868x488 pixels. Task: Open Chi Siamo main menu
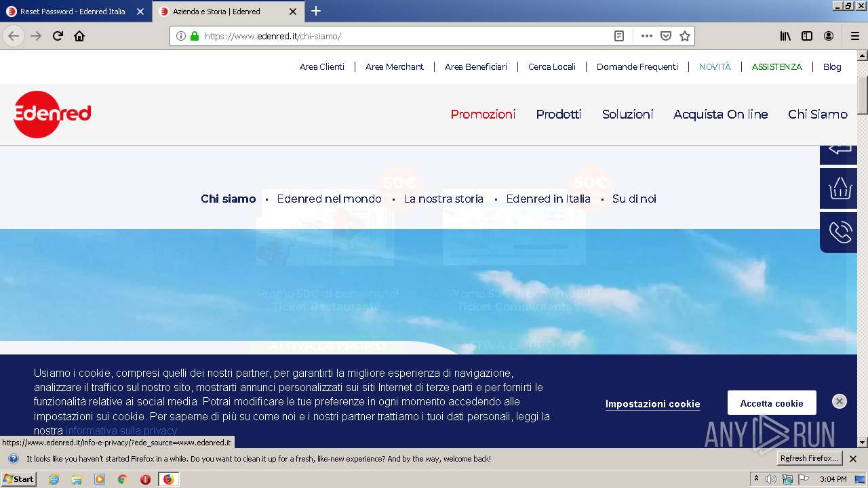[x=818, y=115]
